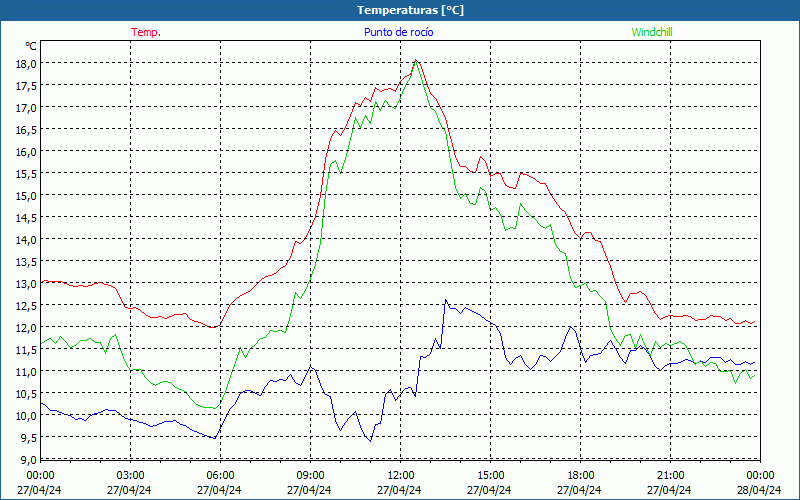Click the '09:00' time axis label
Image resolution: width=800 pixels, height=500 pixels.
click(x=311, y=476)
